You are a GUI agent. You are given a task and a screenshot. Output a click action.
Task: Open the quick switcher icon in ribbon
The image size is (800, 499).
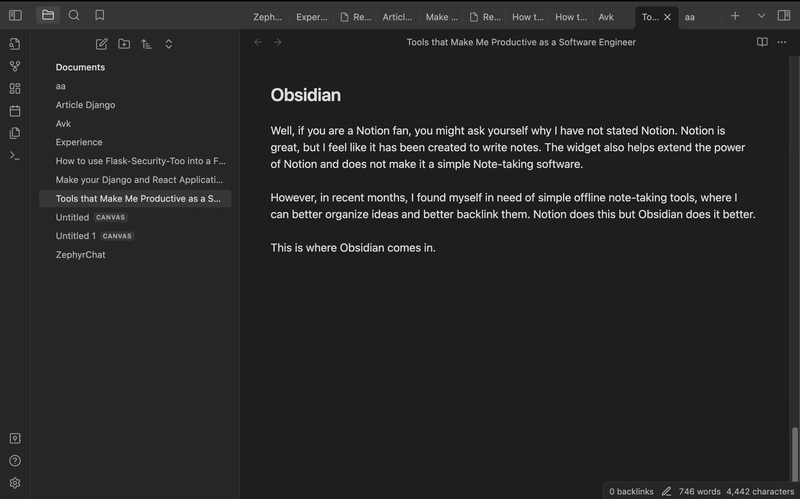pyautogui.click(x=15, y=44)
